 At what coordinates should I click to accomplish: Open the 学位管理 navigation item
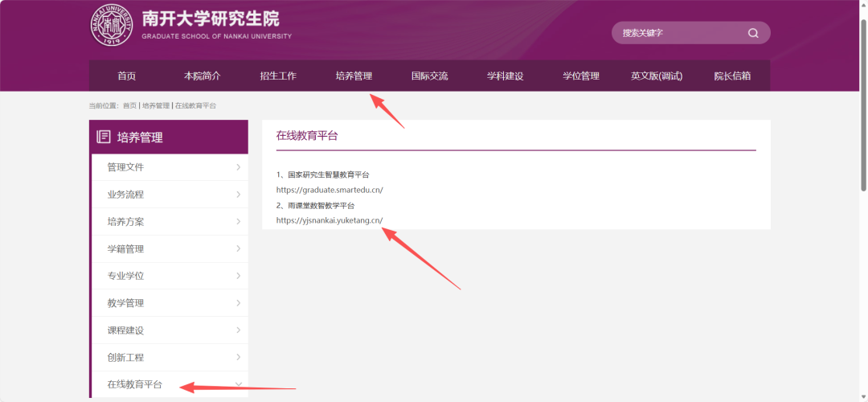coord(581,76)
